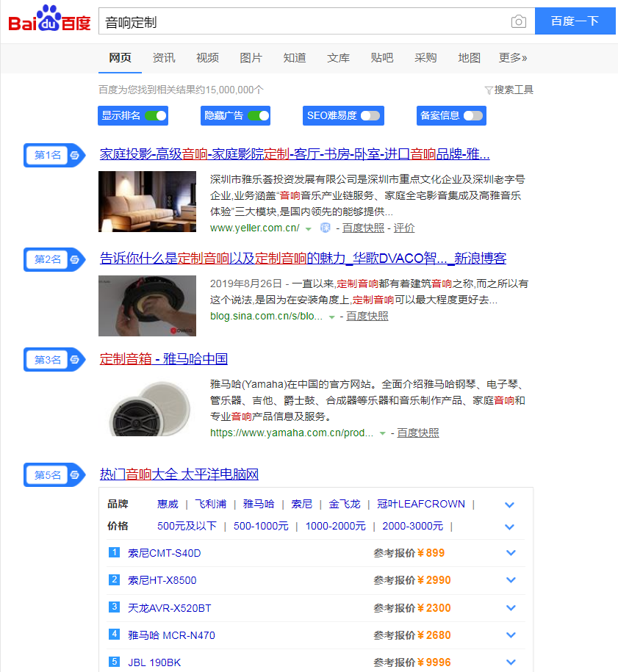Click the swirl icon on 第2名 badge
Screen dimensions: 618x672
(75, 260)
